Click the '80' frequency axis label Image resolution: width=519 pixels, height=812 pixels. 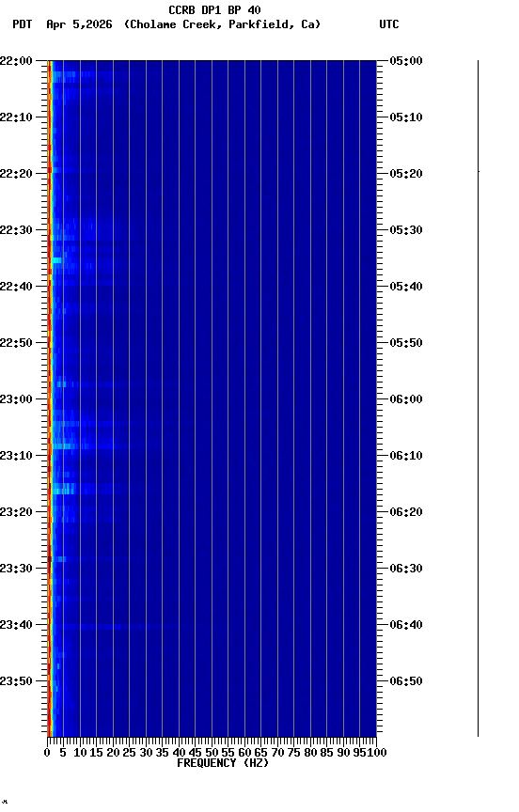[310, 754]
